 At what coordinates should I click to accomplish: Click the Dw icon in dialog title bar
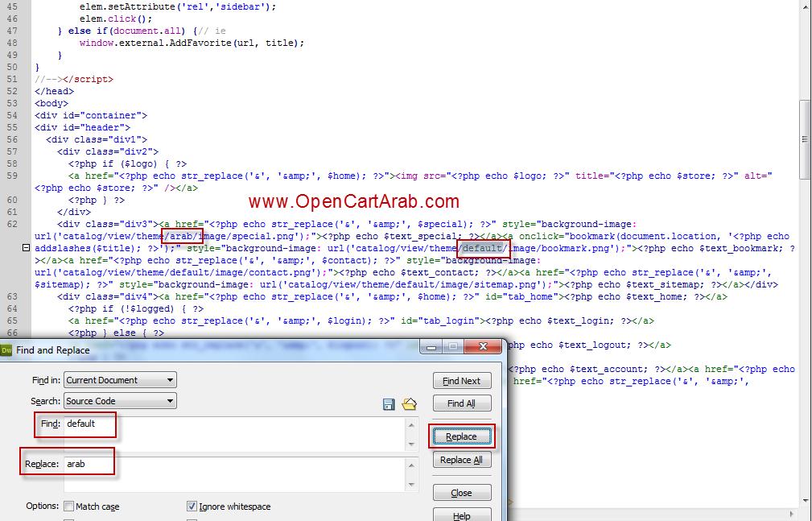[6, 350]
